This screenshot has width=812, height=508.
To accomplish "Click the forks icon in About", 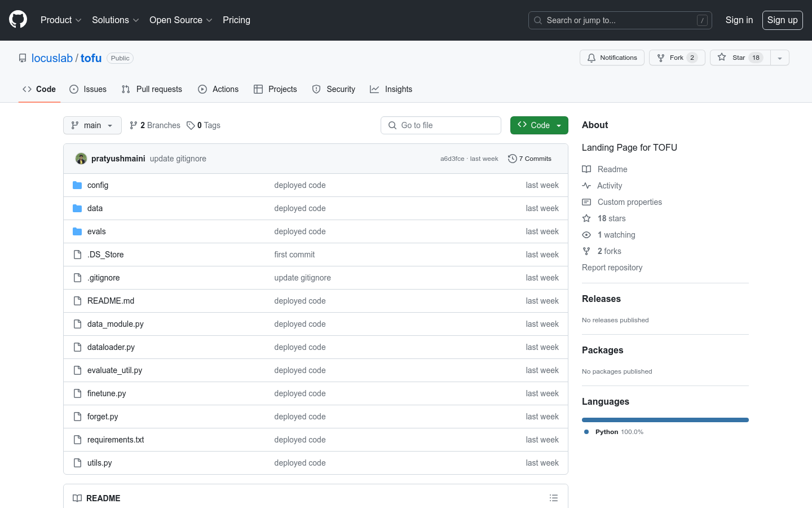I will point(586,251).
